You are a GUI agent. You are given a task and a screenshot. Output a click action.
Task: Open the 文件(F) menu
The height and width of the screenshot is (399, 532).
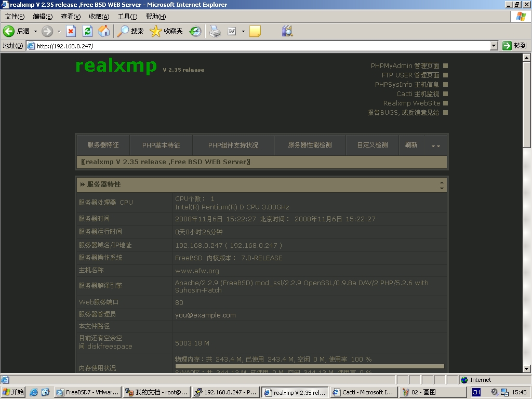pyautogui.click(x=15, y=17)
